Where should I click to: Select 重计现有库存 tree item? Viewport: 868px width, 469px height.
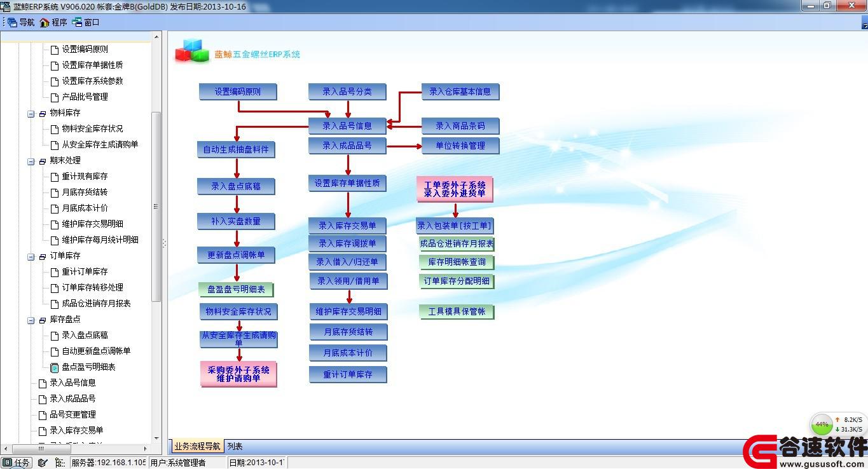pos(85,176)
